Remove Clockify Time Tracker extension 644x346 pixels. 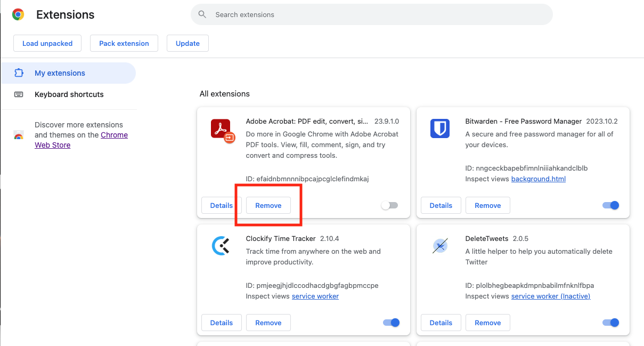[x=268, y=323]
